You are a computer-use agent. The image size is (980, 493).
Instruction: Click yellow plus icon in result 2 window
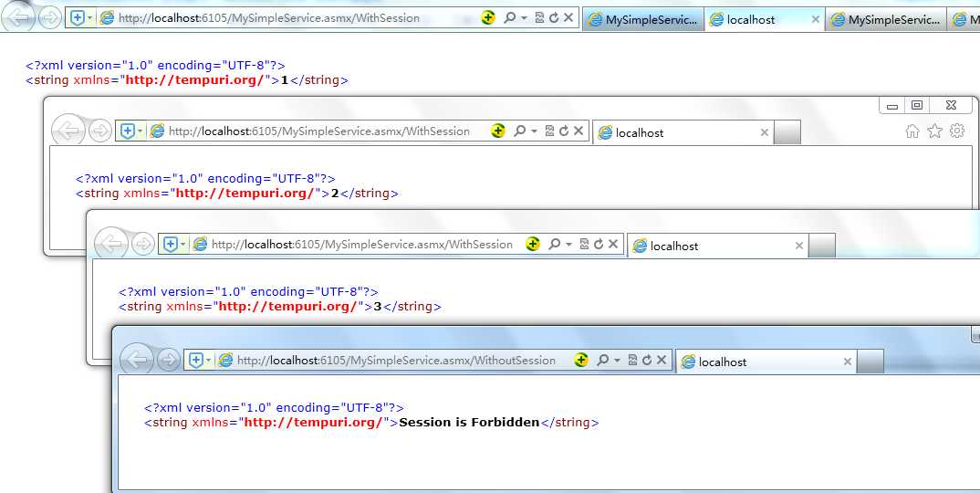pos(497,131)
